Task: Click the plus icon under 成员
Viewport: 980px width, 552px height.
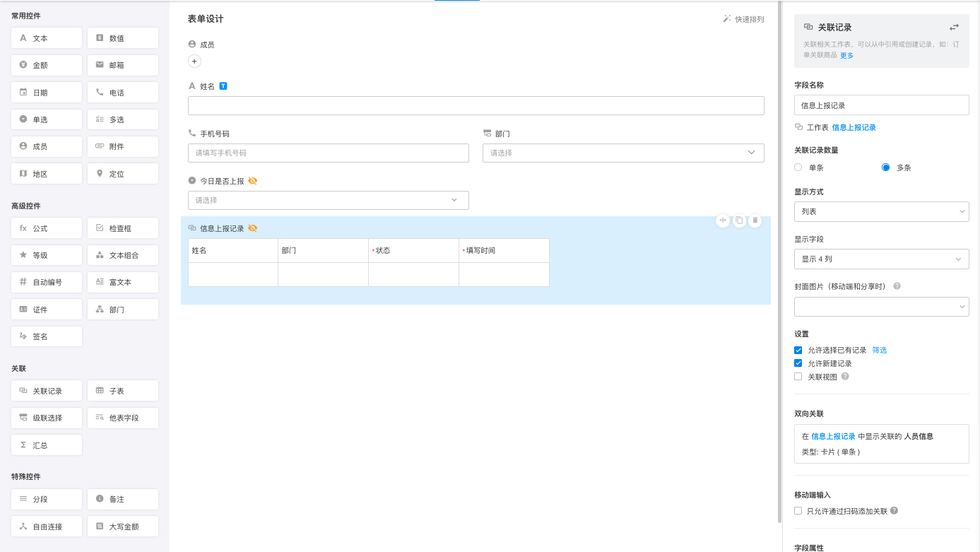Action: tap(195, 61)
